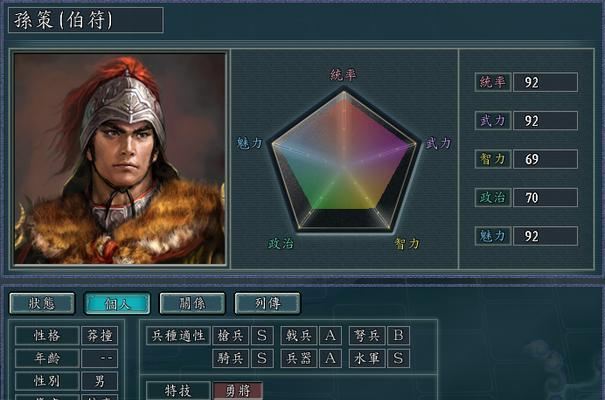Click the 勇將 special skill badge

[x=238, y=391]
